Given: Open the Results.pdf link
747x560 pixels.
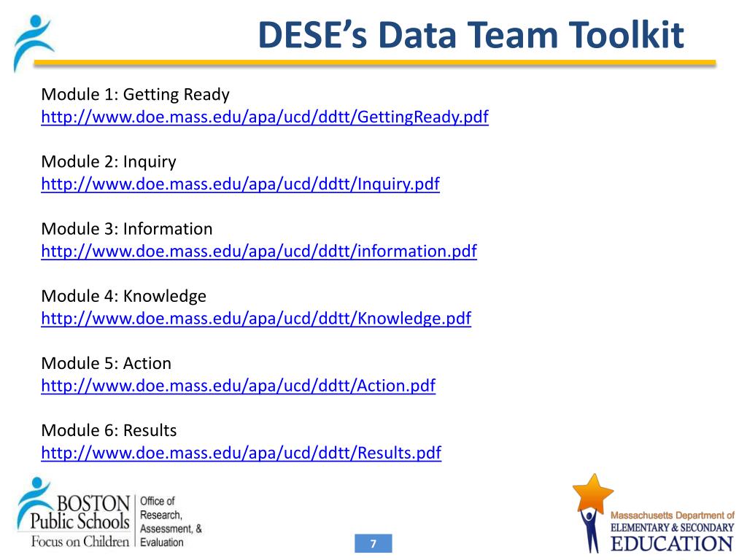Looking at the screenshot, I should click(241, 452).
